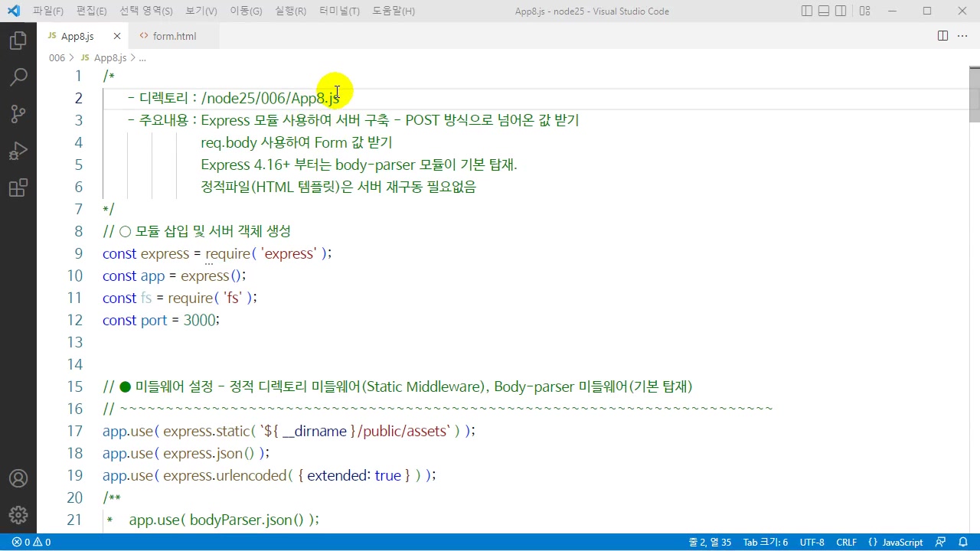Open the editor's More Actions menu
This screenshot has height=551, width=980.
962,36
